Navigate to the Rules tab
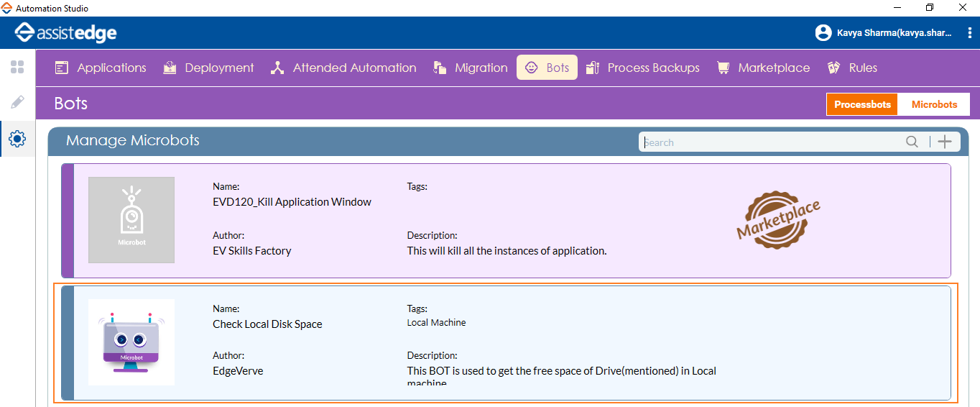Viewport: 980px width, 407px height. tap(853, 68)
